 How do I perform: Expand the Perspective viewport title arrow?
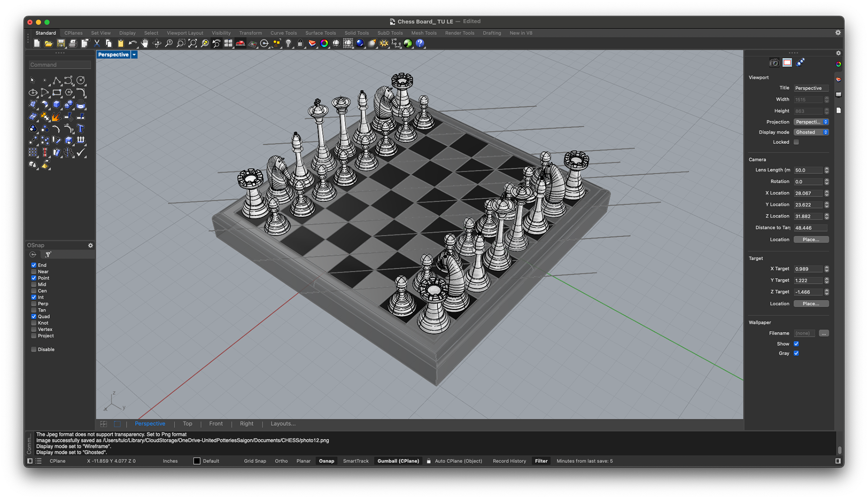[x=134, y=55]
